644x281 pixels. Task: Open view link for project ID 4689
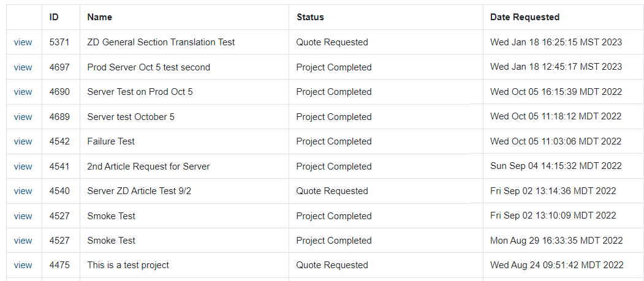23,117
